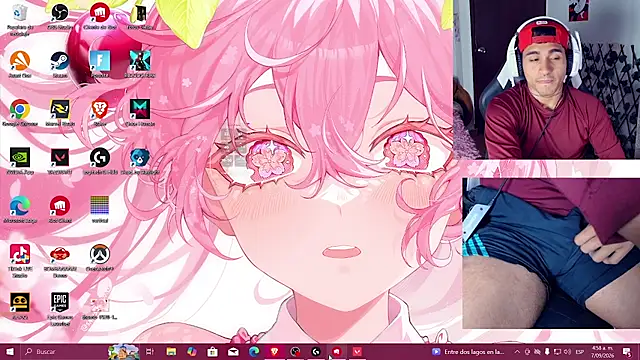Switch to Riot Client in the taskbar
Viewport: 640px width, 360px height.
(x=336, y=351)
